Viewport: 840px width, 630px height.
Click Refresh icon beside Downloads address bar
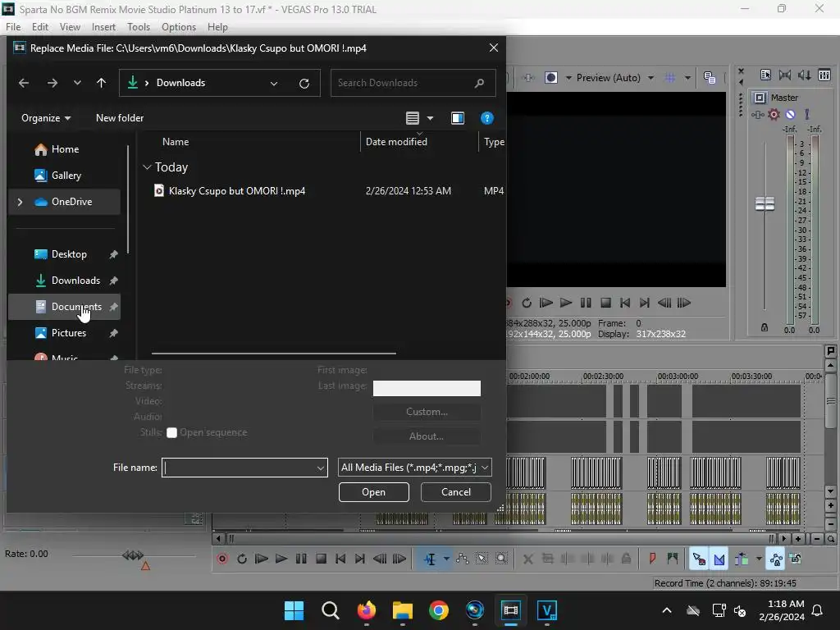tap(304, 83)
